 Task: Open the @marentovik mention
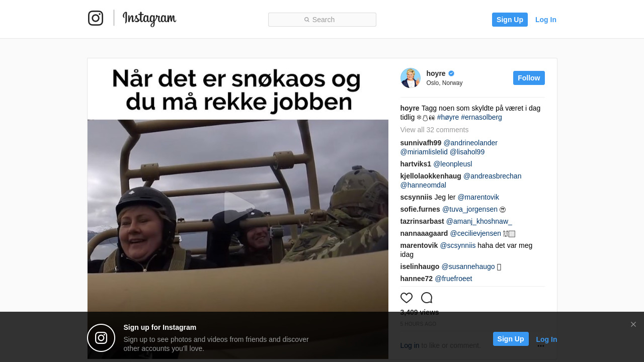tap(478, 197)
